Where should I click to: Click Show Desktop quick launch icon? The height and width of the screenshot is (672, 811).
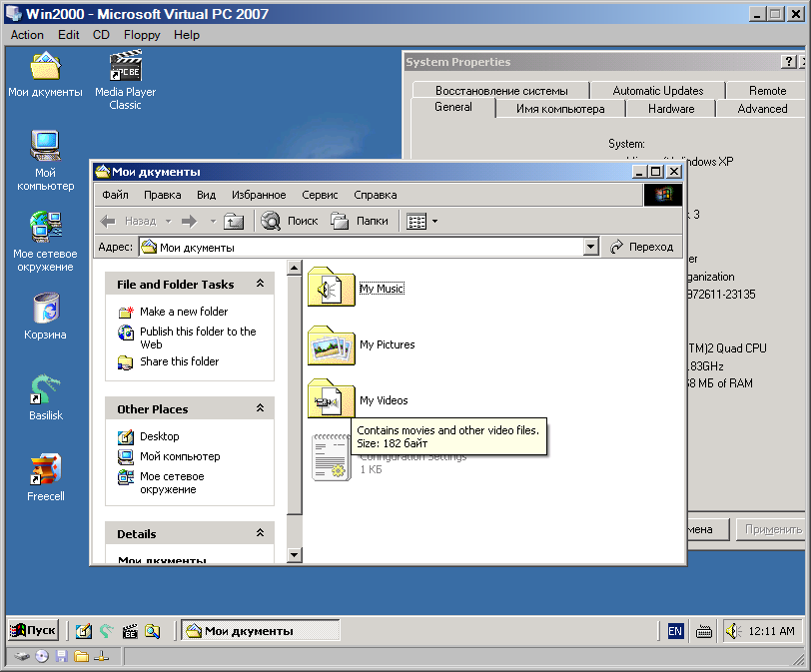pos(83,631)
